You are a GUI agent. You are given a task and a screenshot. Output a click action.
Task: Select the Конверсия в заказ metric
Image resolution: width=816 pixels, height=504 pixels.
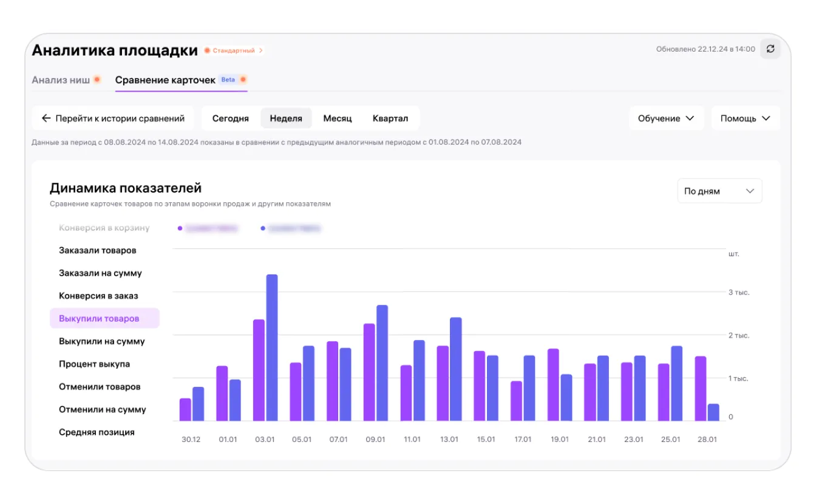tap(98, 296)
